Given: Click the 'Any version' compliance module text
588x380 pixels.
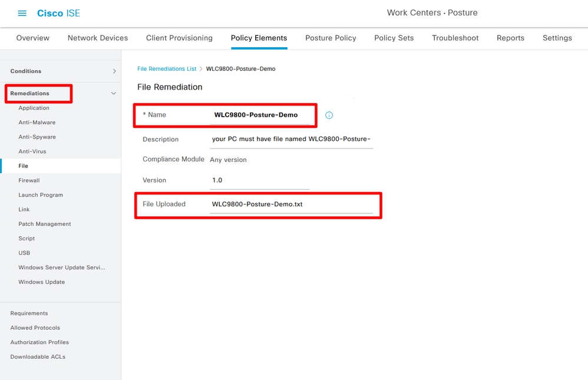Looking at the screenshot, I should tap(228, 160).
